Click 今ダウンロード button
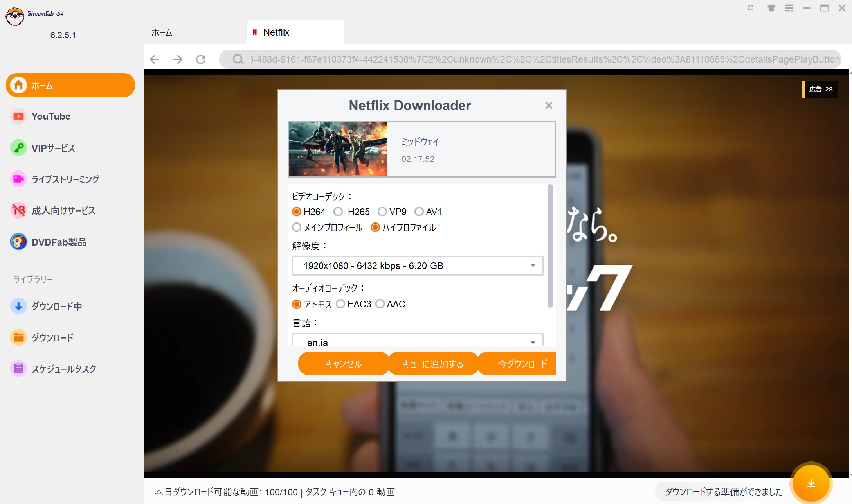 [x=517, y=364]
